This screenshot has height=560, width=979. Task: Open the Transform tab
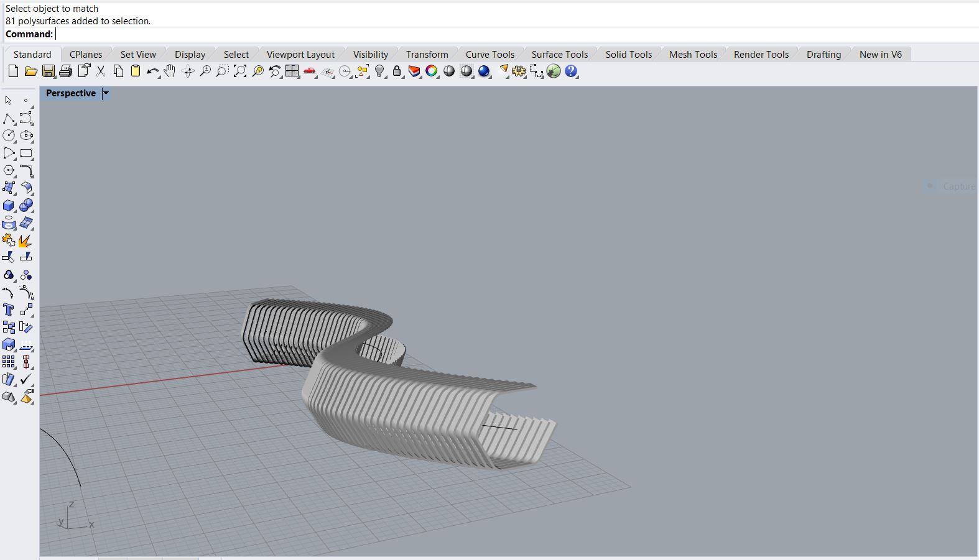pos(427,54)
